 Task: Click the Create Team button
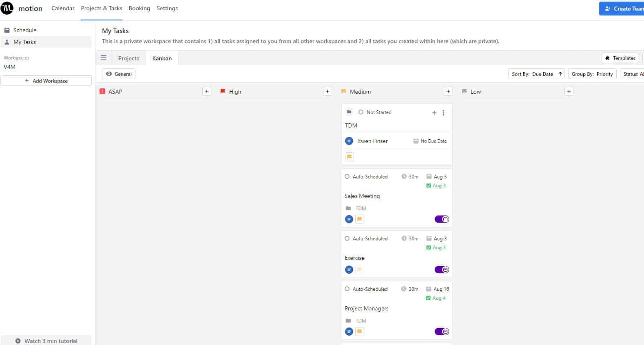[622, 9]
